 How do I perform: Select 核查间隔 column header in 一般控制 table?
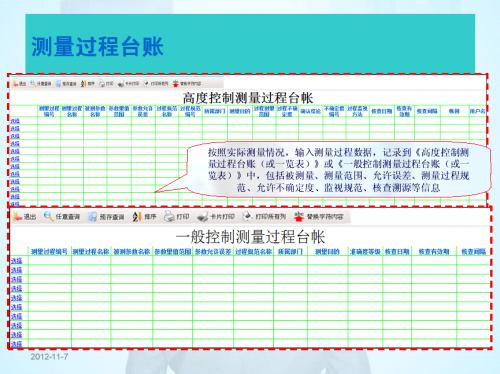tap(473, 252)
